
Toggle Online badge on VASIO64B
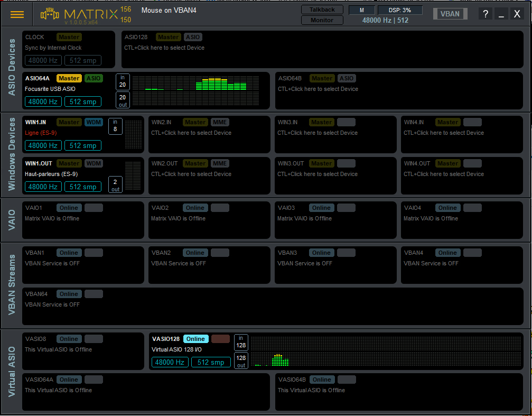(x=322, y=380)
